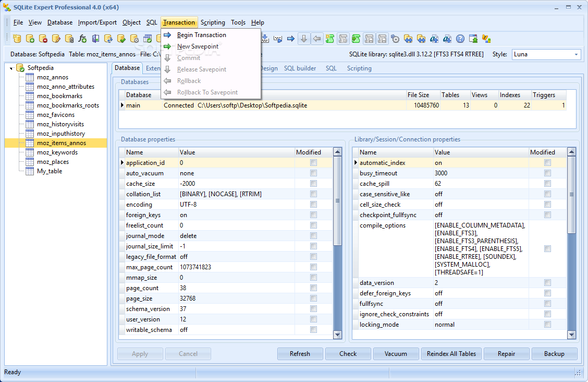
Task: Select Begin Transaction from the Transaction menu
Action: pyautogui.click(x=211, y=35)
